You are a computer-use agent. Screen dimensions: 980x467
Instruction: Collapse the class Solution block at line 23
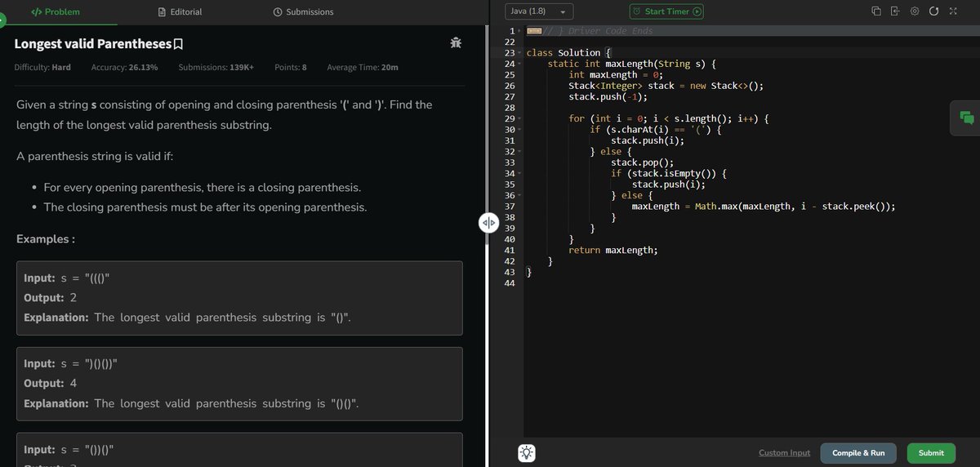(x=519, y=53)
